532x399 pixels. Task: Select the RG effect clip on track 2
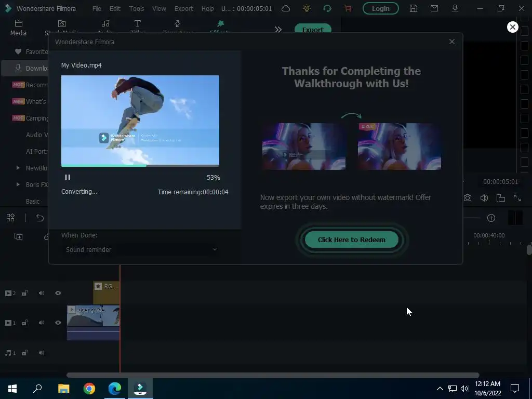tap(106, 292)
